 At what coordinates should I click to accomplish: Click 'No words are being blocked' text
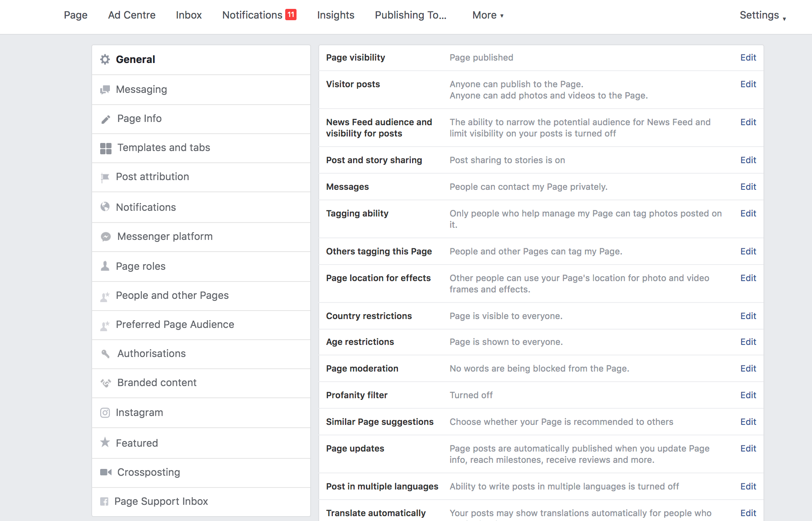539,368
